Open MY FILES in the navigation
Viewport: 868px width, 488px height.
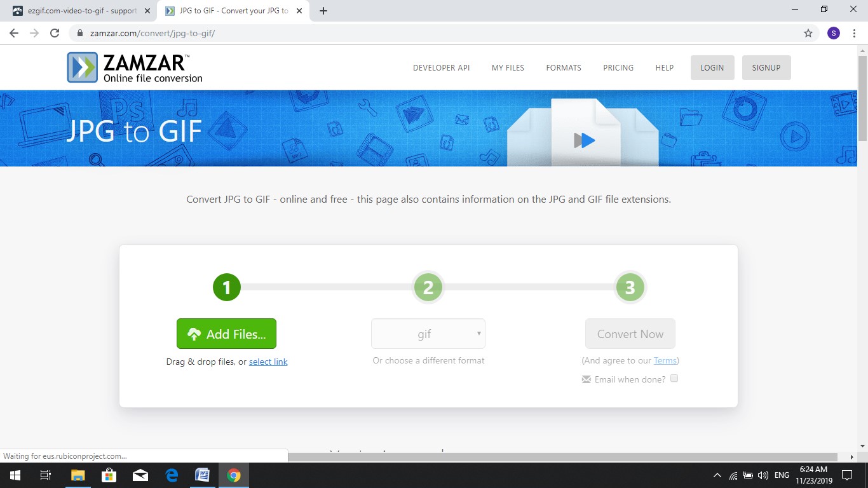coord(508,68)
